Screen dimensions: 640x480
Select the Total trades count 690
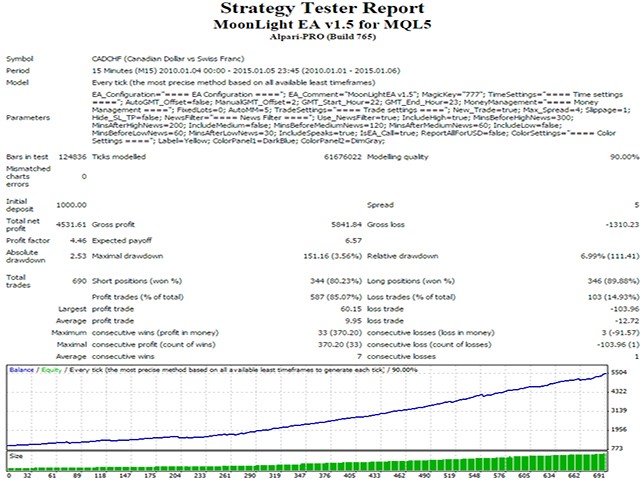tap(80, 281)
